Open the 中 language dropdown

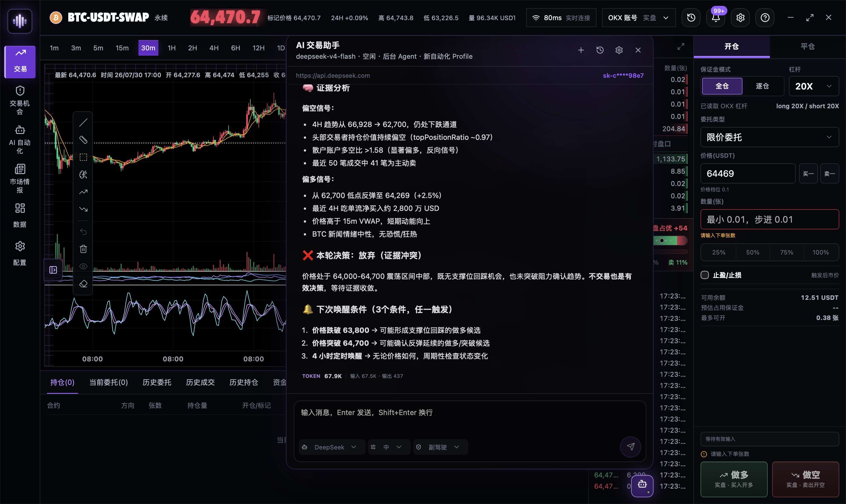tap(389, 447)
